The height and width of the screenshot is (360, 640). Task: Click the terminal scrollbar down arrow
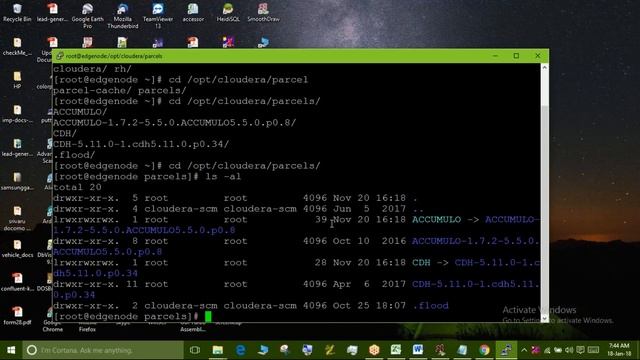pyautogui.click(x=544, y=318)
